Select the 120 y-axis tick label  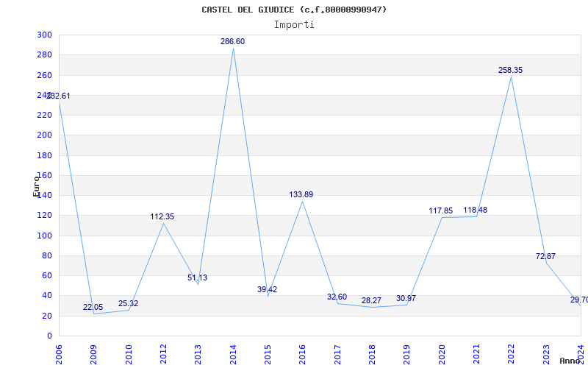click(x=44, y=216)
